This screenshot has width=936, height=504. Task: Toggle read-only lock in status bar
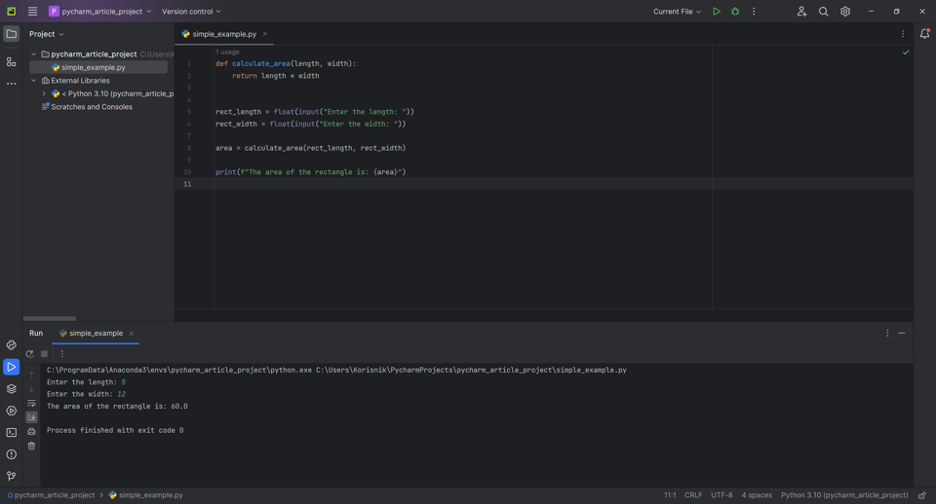[922, 495]
